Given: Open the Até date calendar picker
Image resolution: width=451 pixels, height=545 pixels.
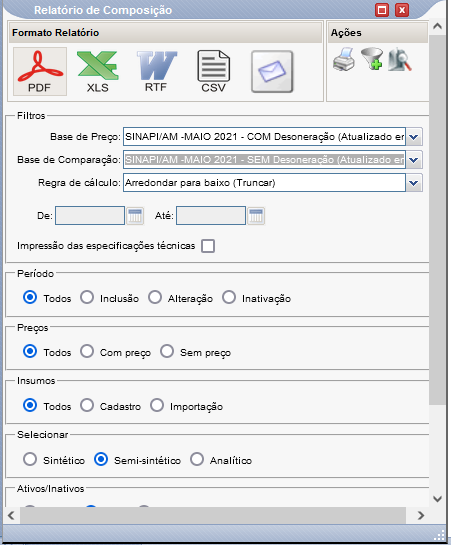Looking at the screenshot, I should pos(256,216).
